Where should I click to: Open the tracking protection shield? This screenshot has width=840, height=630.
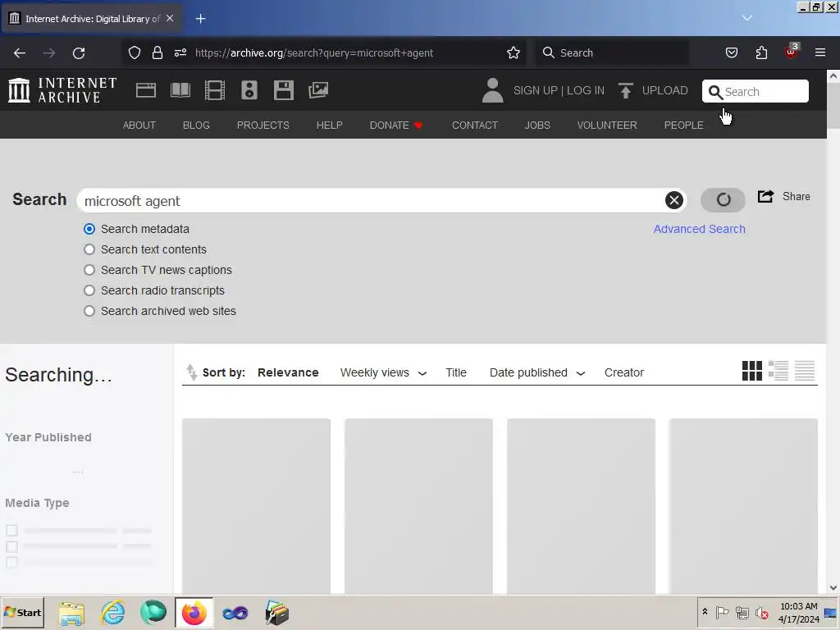click(135, 53)
